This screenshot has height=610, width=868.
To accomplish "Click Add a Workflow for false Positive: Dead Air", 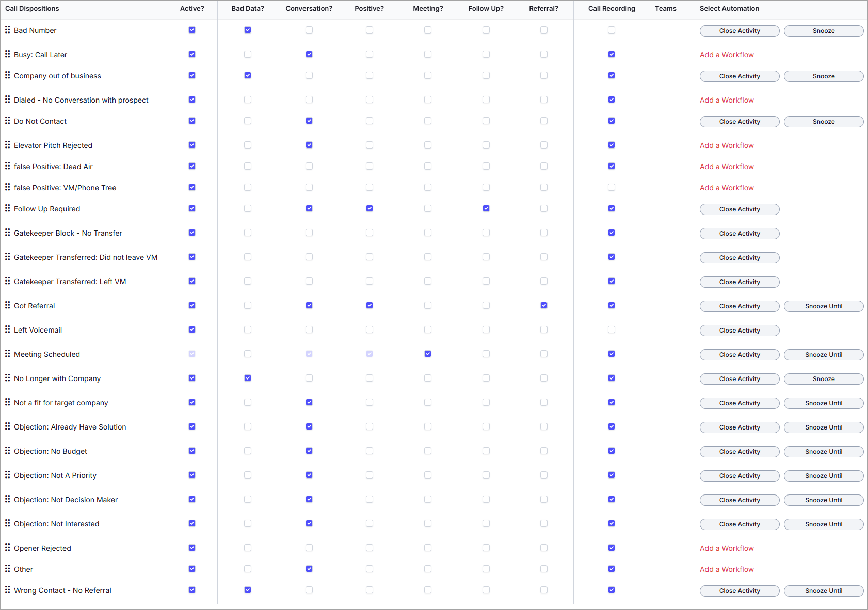I will tap(727, 167).
